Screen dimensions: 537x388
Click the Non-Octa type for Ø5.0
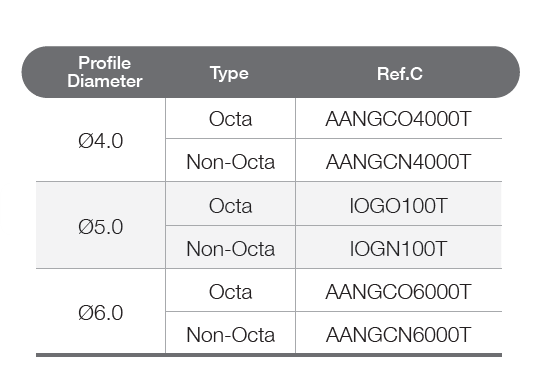(x=230, y=249)
